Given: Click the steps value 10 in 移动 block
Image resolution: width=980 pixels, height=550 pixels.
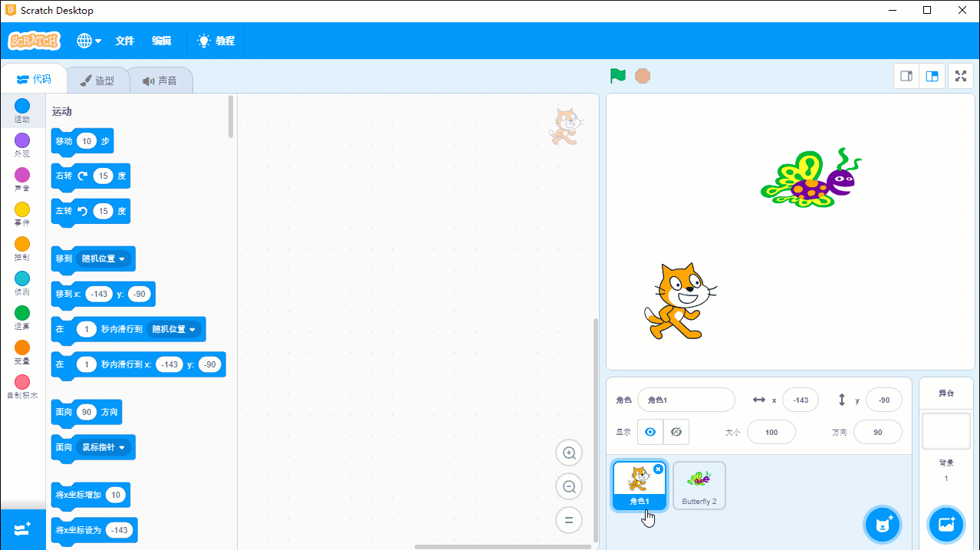Looking at the screenshot, I should coord(87,141).
